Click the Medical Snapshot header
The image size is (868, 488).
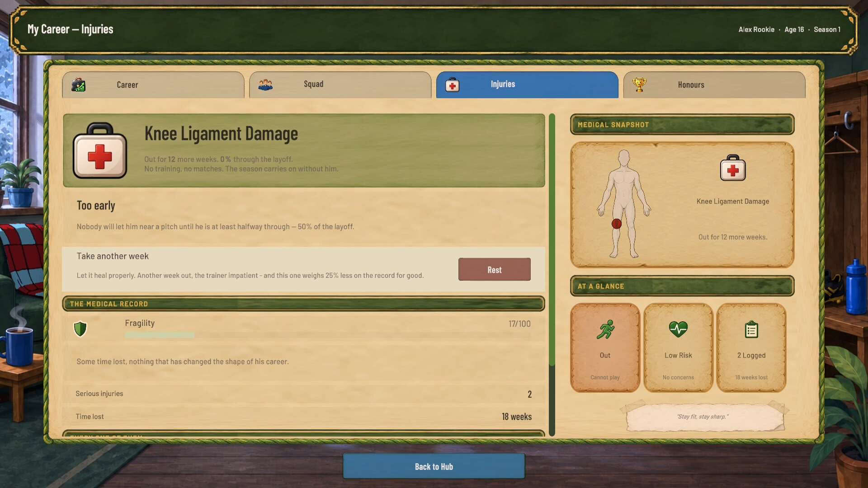click(682, 124)
